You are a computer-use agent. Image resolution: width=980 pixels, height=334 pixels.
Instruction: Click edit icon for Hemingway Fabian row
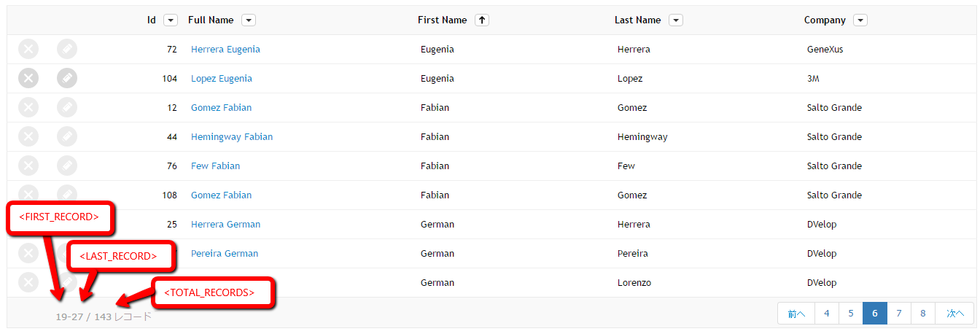click(x=67, y=136)
